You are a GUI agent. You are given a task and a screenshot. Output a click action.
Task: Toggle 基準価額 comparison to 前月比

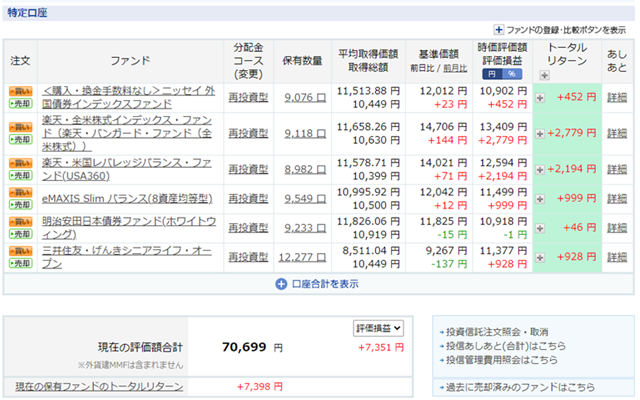(x=455, y=68)
